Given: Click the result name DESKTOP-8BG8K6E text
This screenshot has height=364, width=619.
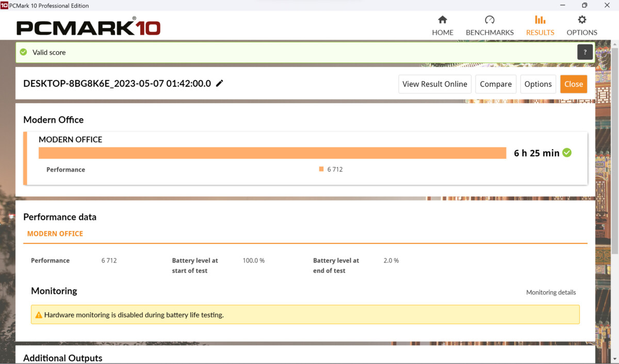Looking at the screenshot, I should (117, 84).
